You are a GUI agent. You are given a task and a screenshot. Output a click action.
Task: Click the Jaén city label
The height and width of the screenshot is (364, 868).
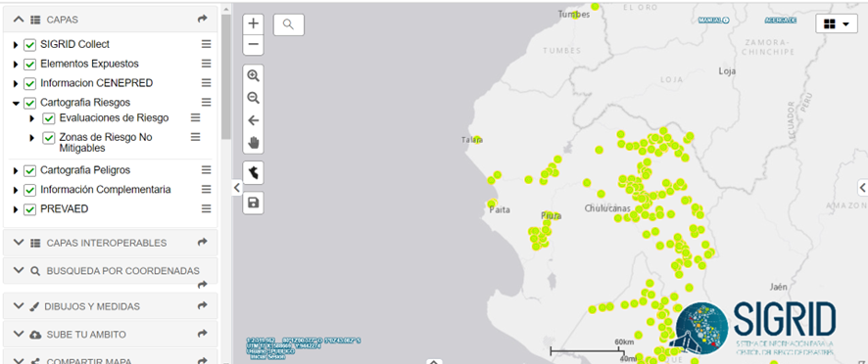(778, 287)
